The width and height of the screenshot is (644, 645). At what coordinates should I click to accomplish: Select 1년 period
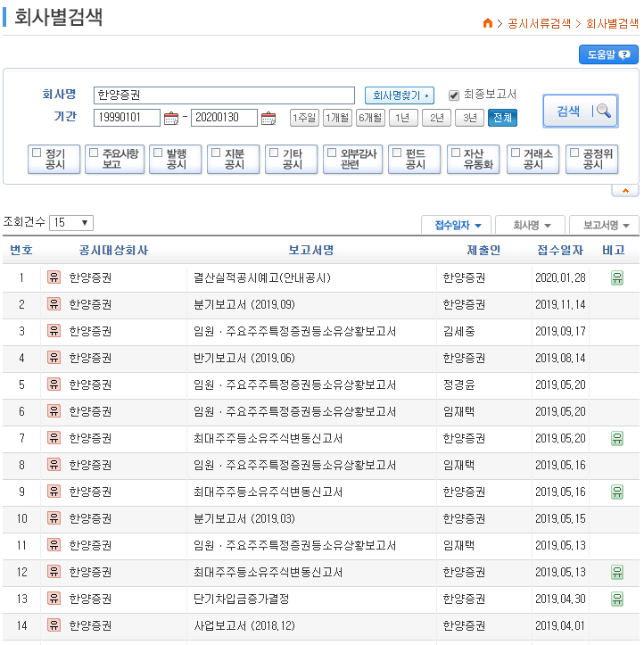click(x=403, y=118)
